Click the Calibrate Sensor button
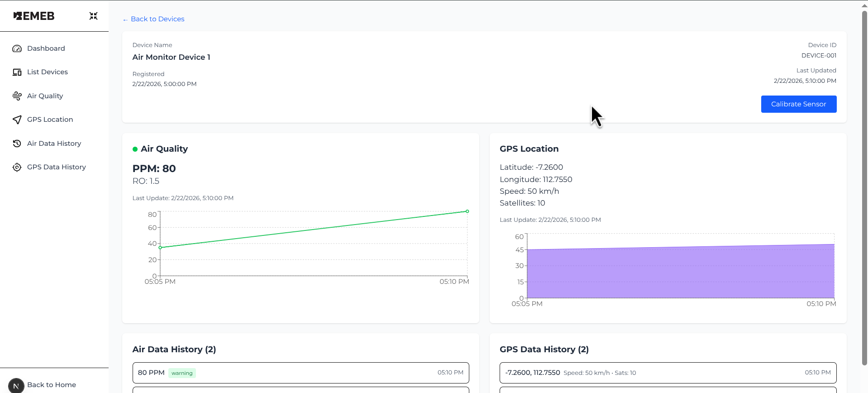Screen dimensions: 868x393 coord(798,104)
